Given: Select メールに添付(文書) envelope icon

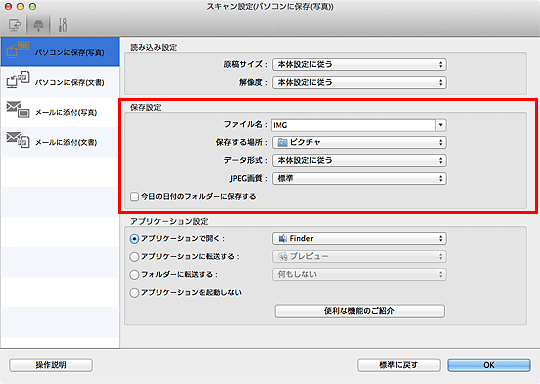Looking at the screenshot, I should [x=18, y=140].
